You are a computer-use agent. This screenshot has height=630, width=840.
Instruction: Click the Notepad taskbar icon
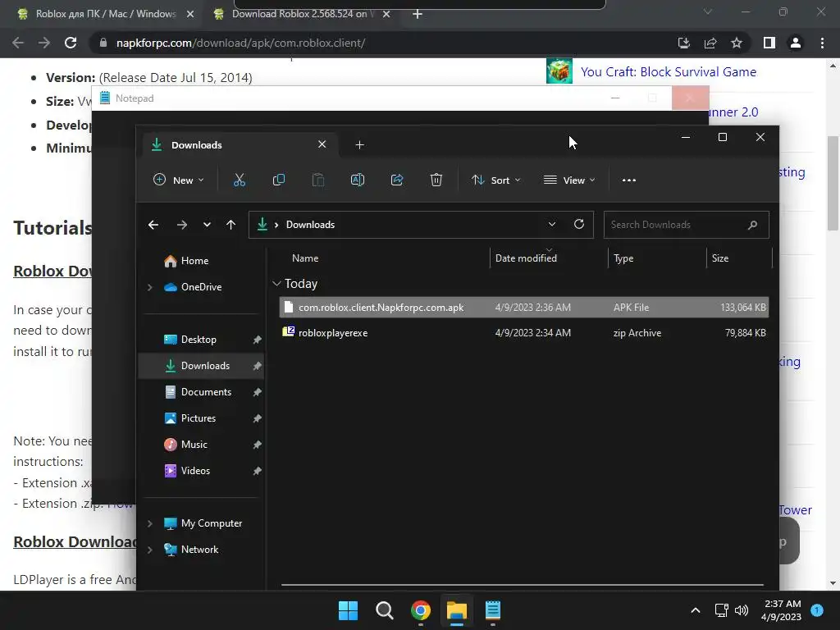493,610
